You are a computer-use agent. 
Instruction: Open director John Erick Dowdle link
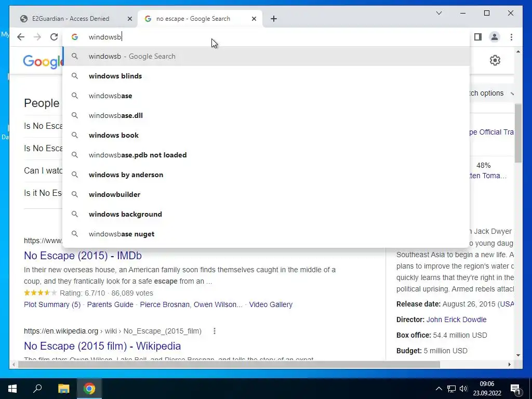click(456, 320)
